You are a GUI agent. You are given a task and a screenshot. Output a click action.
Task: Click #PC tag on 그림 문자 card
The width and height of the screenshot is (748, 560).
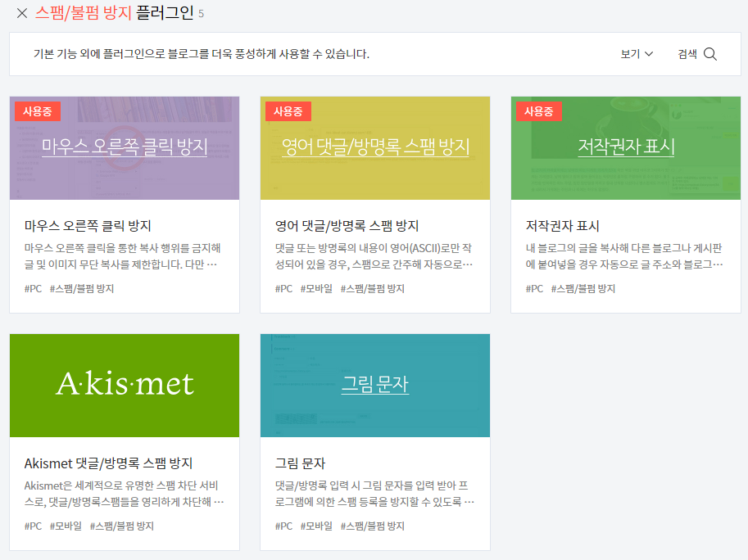283,526
